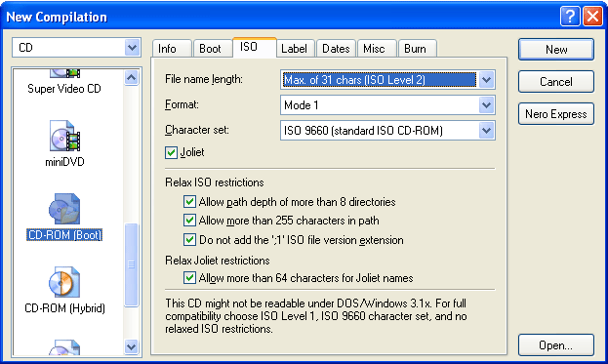
Task: Choose the CD-ROM (Hybrid) compilation icon
Action: coord(64,282)
